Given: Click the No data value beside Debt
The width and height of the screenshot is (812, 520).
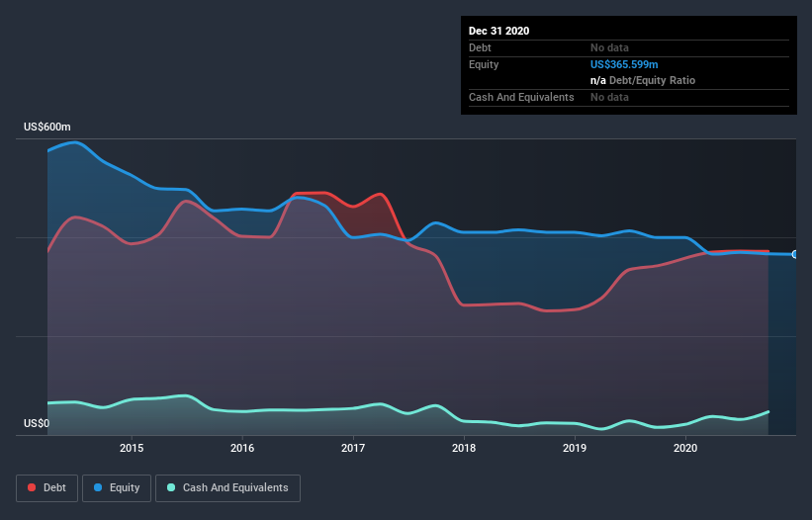Looking at the screenshot, I should (609, 47).
